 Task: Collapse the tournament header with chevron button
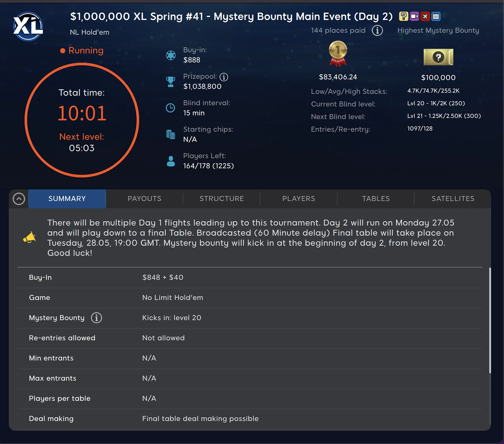click(x=19, y=199)
